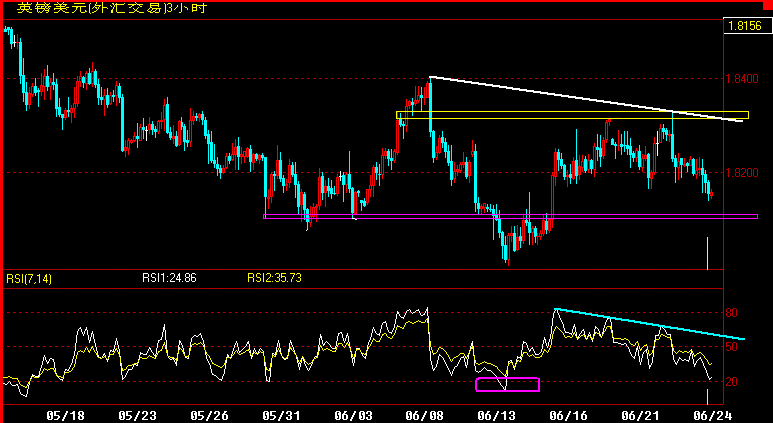This screenshot has width=773, height=423.
Task: Select the current price box 1.8156
Action: (747, 26)
